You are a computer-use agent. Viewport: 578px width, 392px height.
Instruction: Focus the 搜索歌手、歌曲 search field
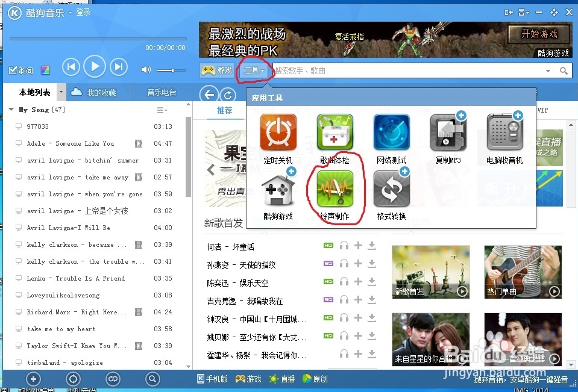pos(407,70)
